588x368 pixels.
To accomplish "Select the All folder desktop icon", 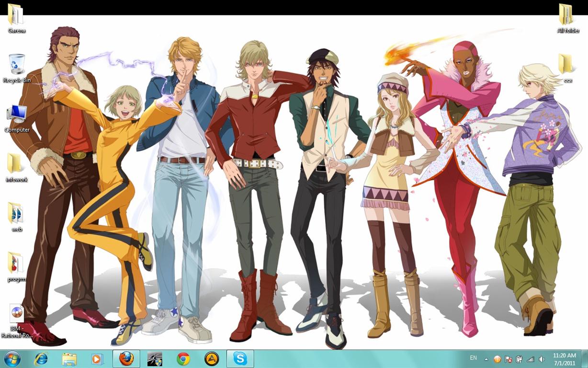I will (x=568, y=18).
